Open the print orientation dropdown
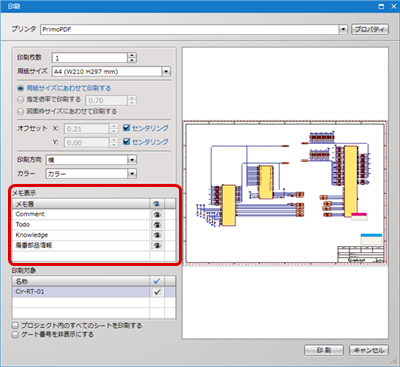 (132, 160)
